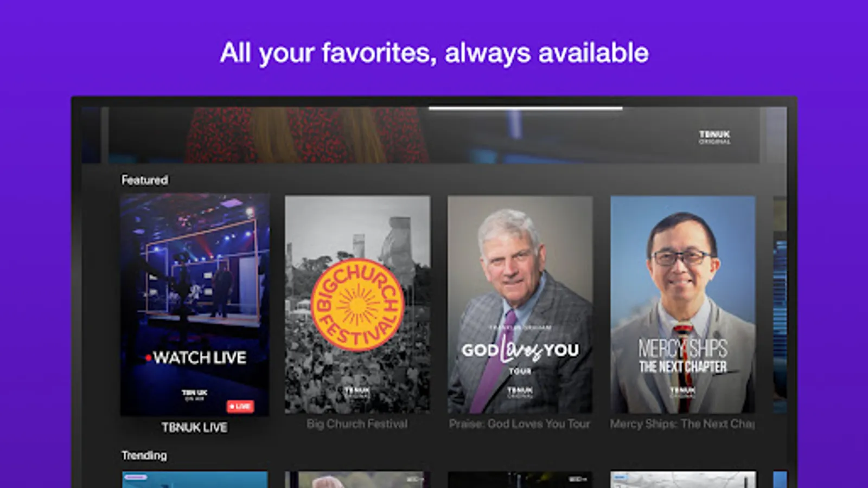Viewport: 868px width, 488px height.
Task: Select the Big Church Festival logo
Action: pyautogui.click(x=358, y=305)
